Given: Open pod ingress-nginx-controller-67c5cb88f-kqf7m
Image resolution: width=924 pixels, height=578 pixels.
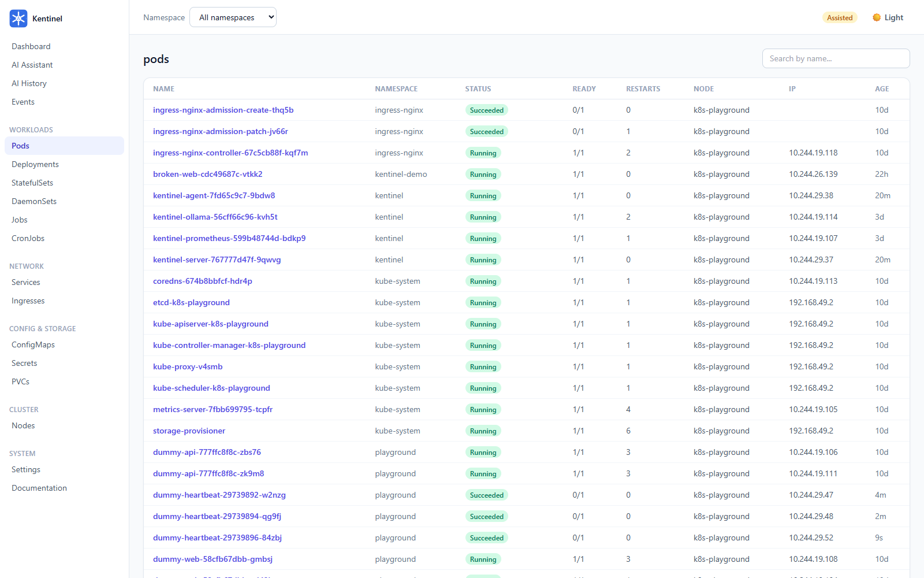Looking at the screenshot, I should tap(230, 153).
